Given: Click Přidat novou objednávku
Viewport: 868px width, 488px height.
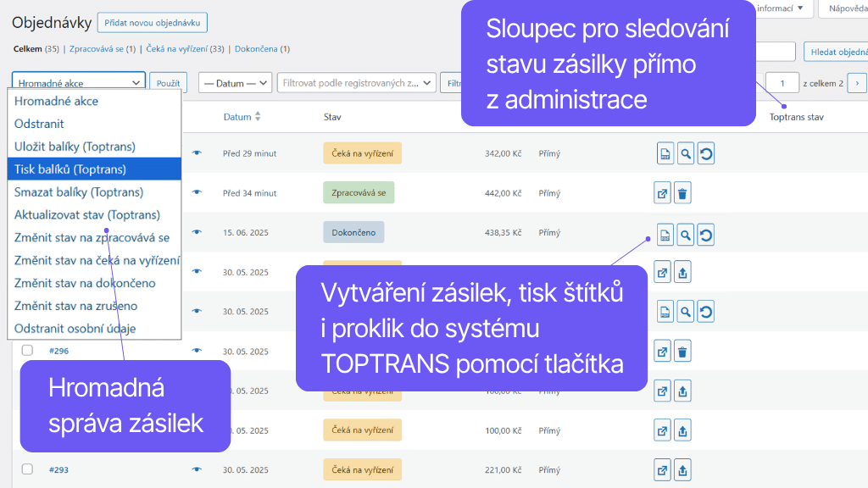Looking at the screenshot, I should [x=152, y=23].
